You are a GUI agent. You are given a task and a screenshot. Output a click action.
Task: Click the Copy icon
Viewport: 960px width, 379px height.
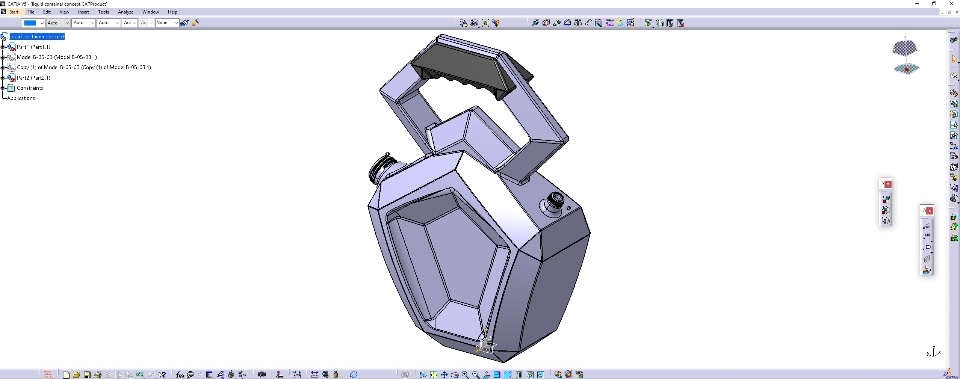pos(118,374)
